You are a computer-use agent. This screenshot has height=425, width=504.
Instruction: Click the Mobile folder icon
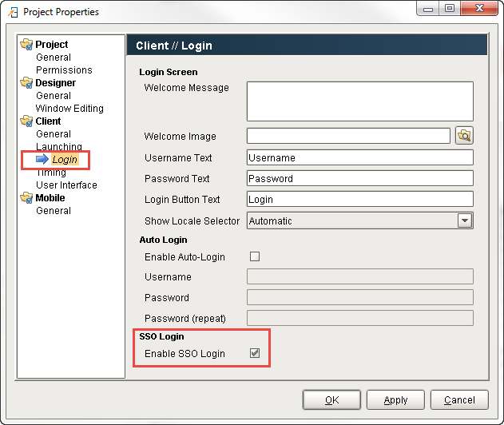26,197
